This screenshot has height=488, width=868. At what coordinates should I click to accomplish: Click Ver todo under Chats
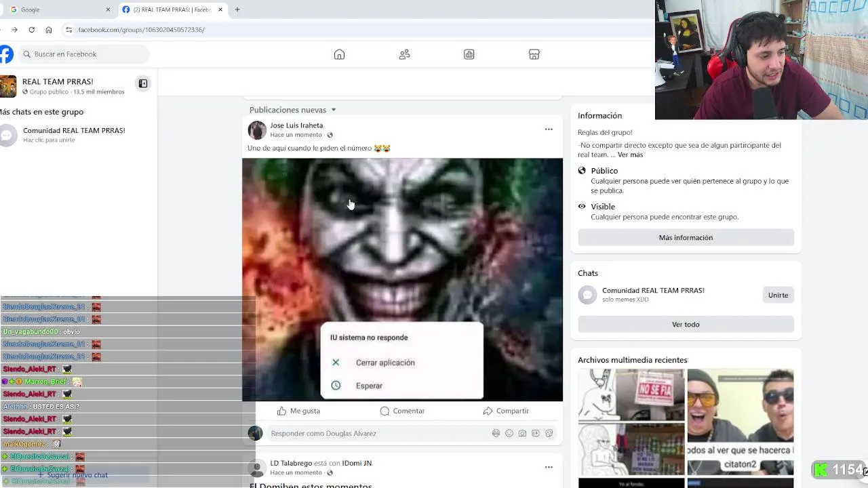tap(686, 324)
